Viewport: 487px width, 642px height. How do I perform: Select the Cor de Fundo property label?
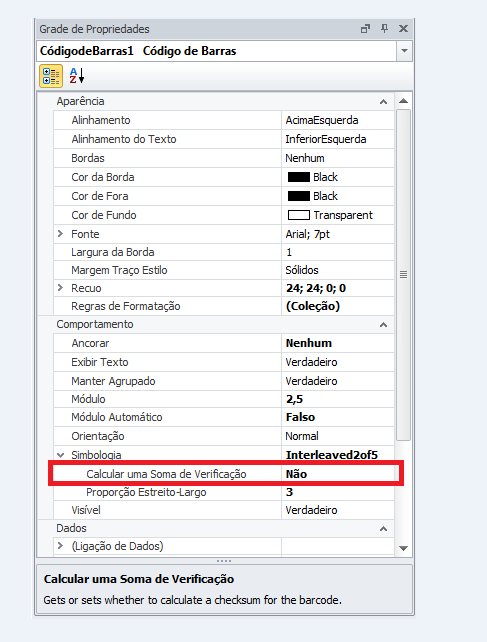(104, 215)
